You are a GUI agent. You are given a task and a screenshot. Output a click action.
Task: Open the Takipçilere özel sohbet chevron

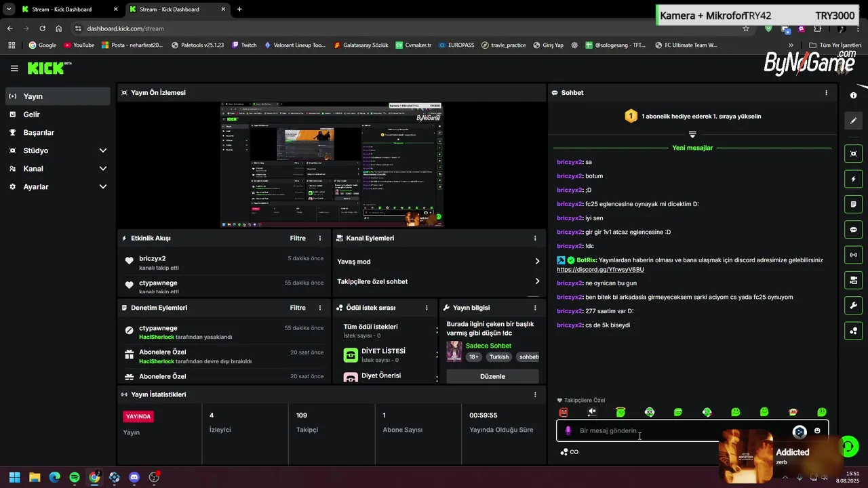tap(537, 281)
